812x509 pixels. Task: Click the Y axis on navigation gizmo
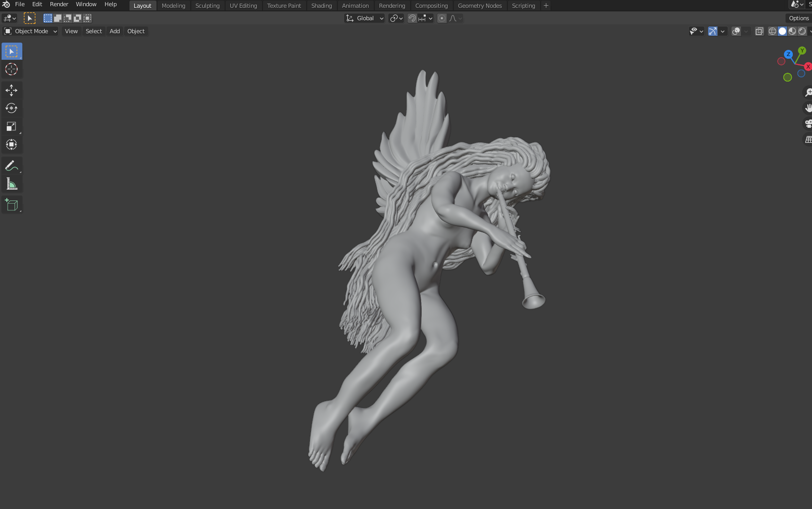click(802, 50)
